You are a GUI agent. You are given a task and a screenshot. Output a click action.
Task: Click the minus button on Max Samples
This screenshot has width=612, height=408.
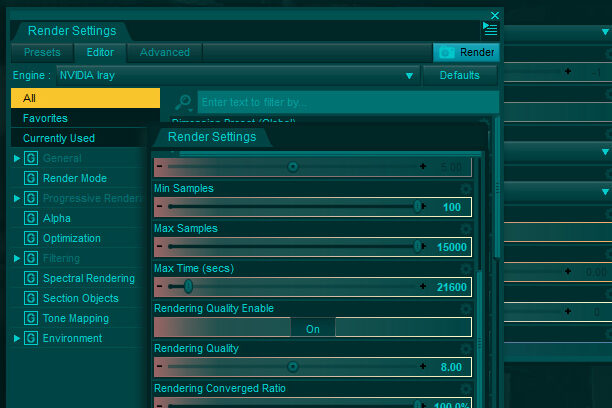tap(160, 246)
